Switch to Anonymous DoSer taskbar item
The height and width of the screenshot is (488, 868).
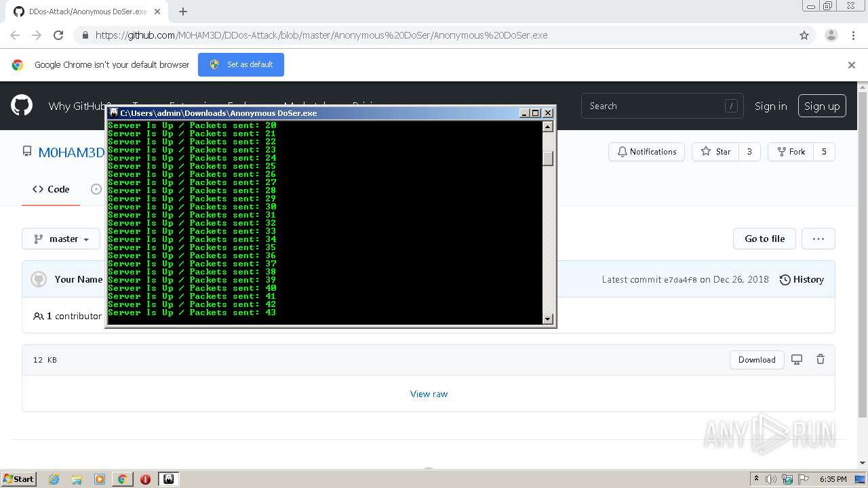click(x=169, y=479)
